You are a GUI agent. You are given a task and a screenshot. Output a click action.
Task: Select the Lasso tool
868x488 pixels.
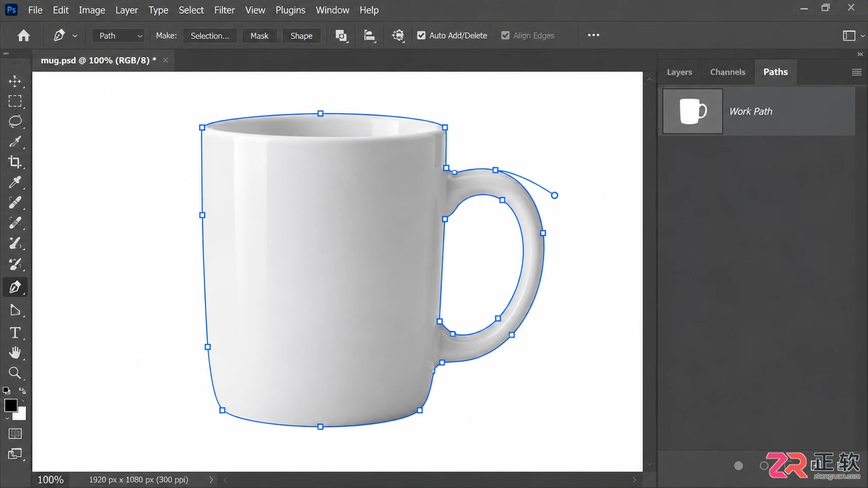point(15,121)
